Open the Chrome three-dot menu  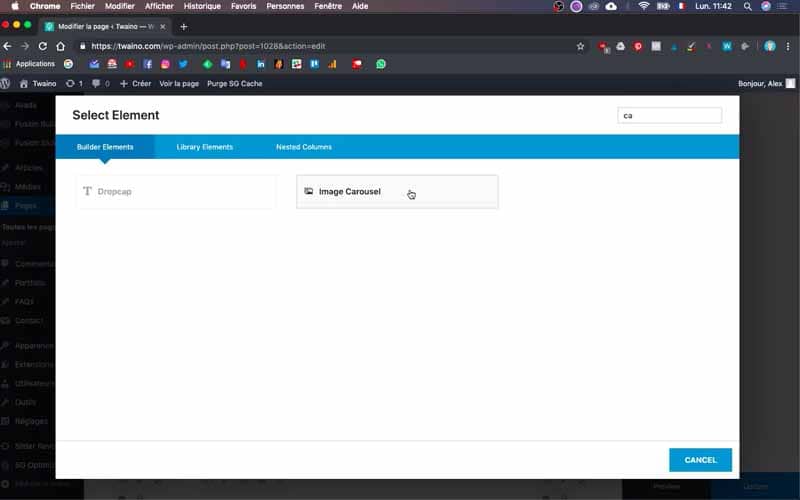(x=788, y=46)
